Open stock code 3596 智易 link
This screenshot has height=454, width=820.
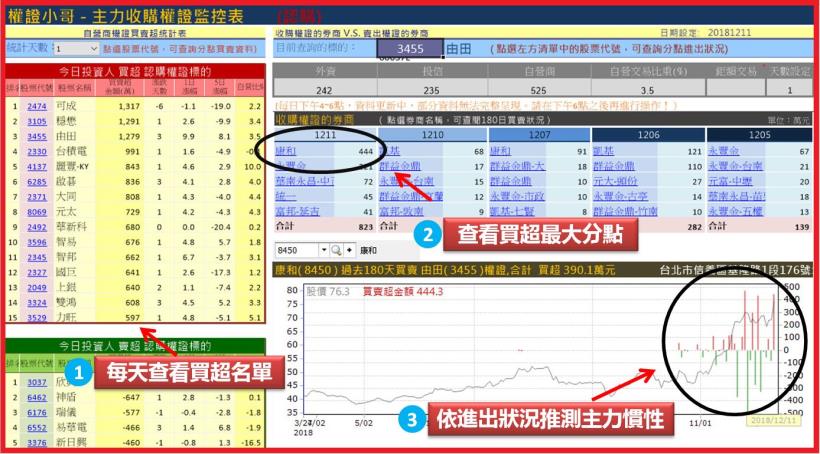tap(37, 242)
